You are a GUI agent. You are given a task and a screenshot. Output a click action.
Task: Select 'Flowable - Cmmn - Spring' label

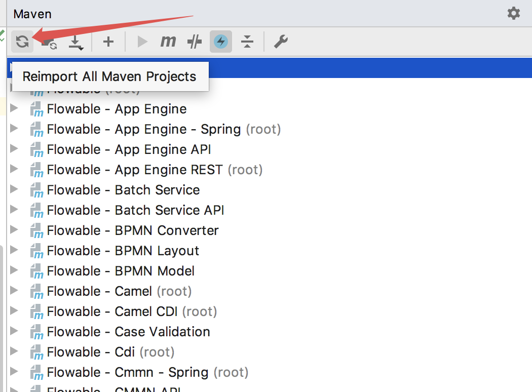(128, 372)
